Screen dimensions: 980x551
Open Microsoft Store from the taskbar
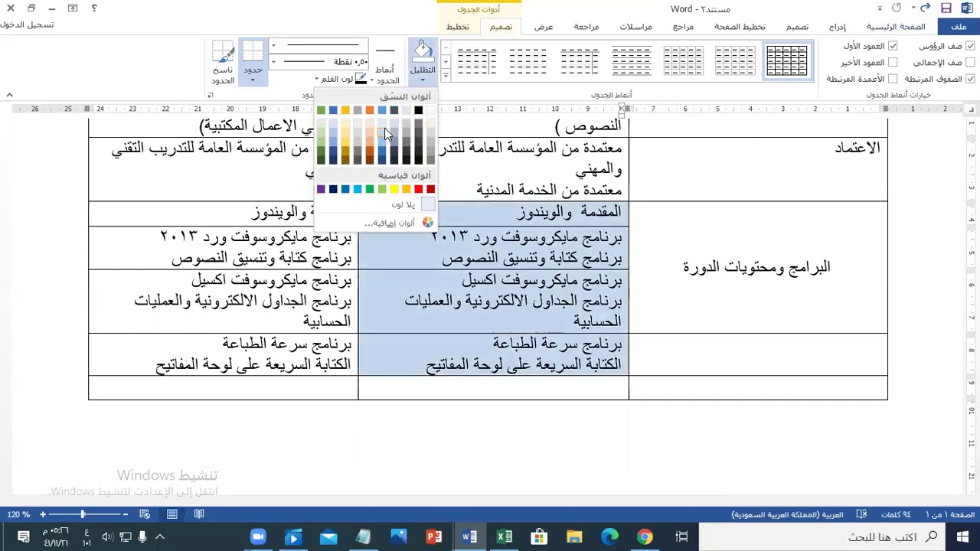(540, 537)
